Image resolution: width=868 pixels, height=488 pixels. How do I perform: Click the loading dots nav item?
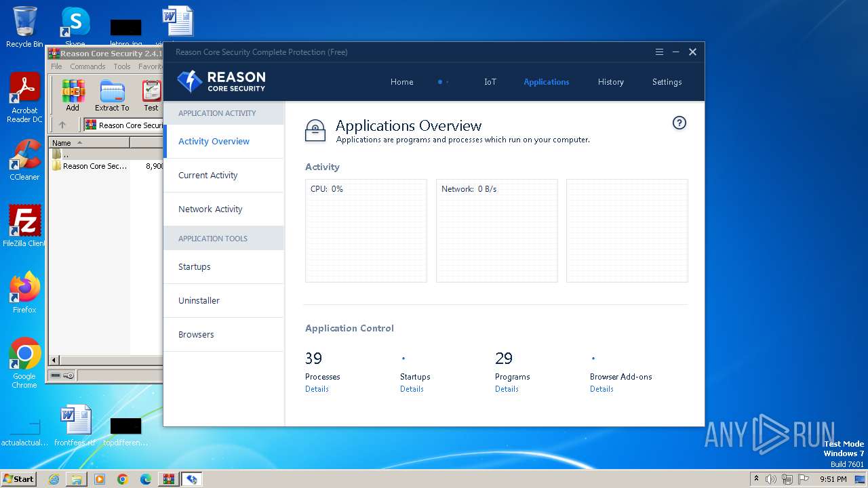coord(443,82)
